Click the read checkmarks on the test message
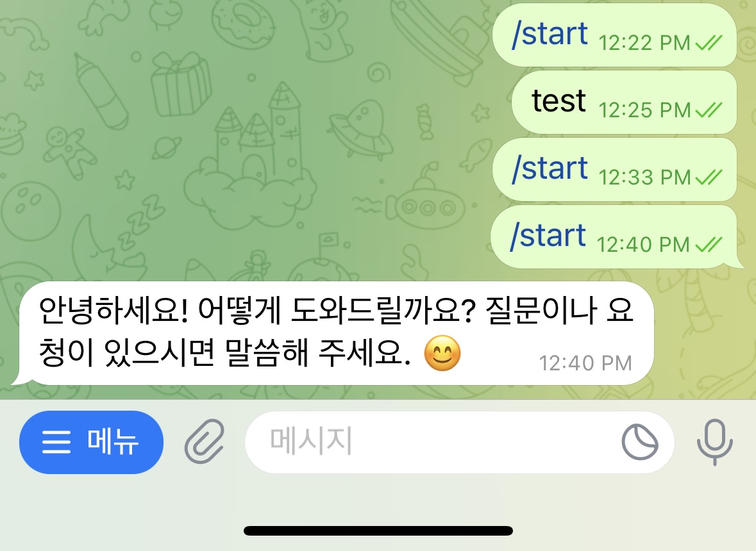Screen dimensions: 756x551 pyautogui.click(x=709, y=110)
